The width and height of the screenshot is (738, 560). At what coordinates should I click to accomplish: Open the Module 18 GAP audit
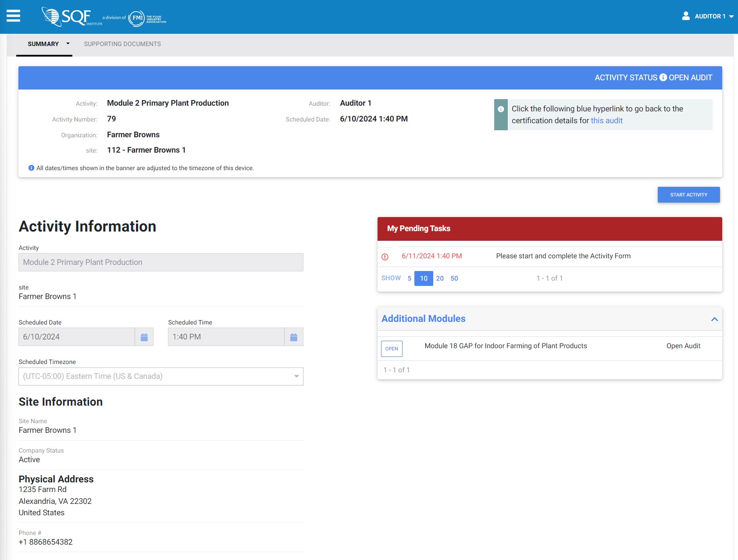tap(391, 349)
